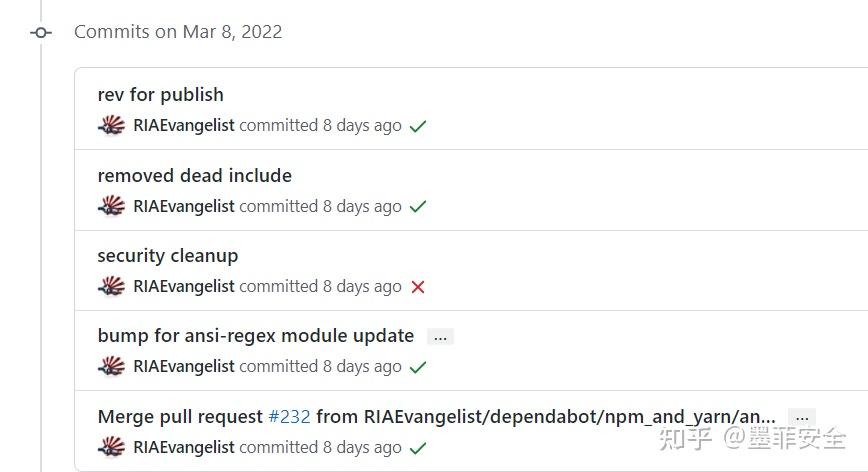The width and height of the screenshot is (868, 472).
Task: Click avatar beside 'security cleanup' commit
Action: 111,286
